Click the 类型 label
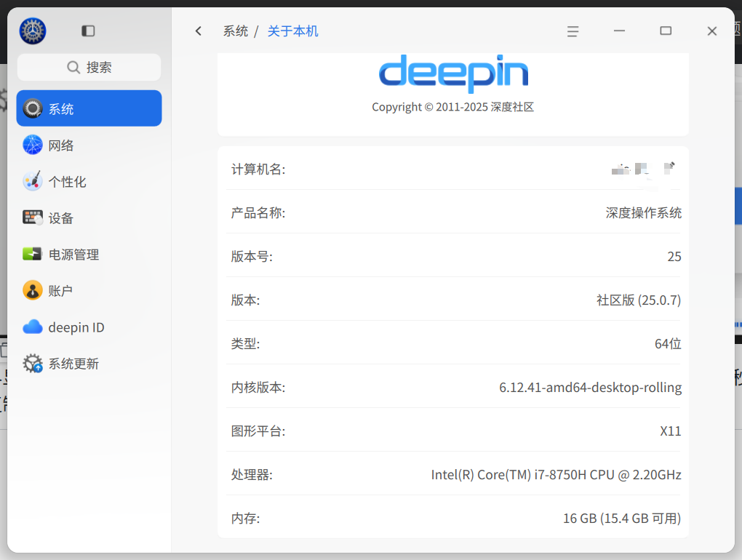The width and height of the screenshot is (742, 560). [x=245, y=344]
